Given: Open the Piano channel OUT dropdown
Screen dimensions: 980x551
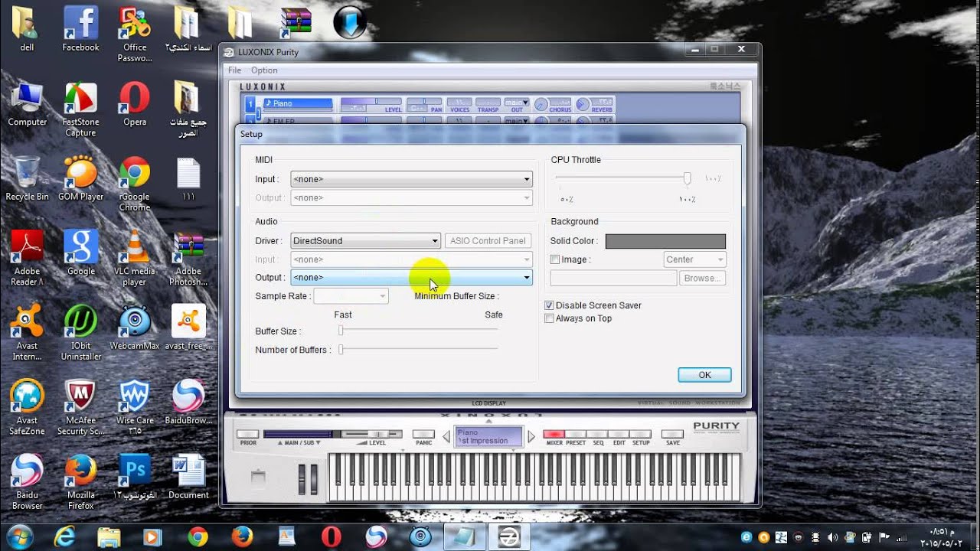Looking at the screenshot, I should point(516,101).
